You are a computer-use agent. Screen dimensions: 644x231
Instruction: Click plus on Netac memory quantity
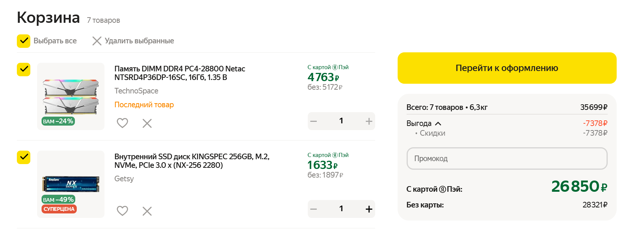pos(369,121)
